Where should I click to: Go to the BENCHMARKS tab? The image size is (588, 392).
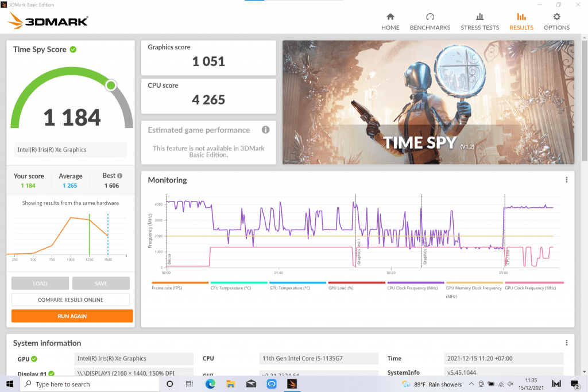[430, 22]
